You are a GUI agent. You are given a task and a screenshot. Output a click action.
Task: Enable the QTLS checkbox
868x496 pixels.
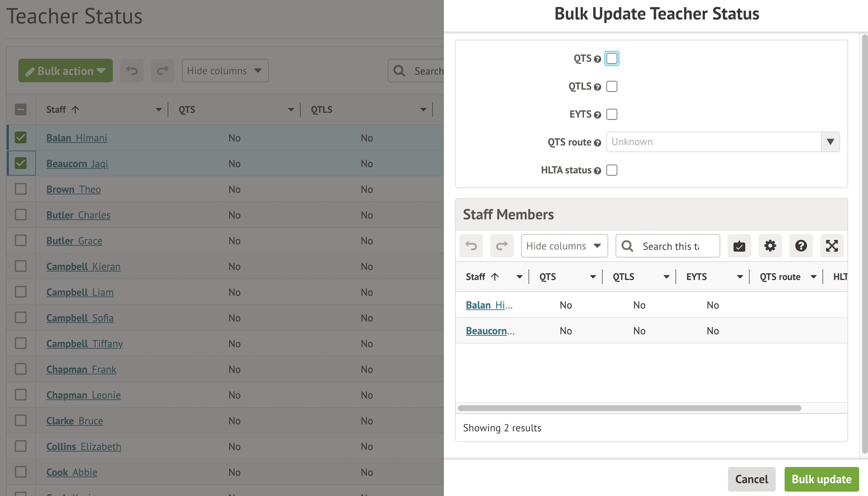coord(612,86)
